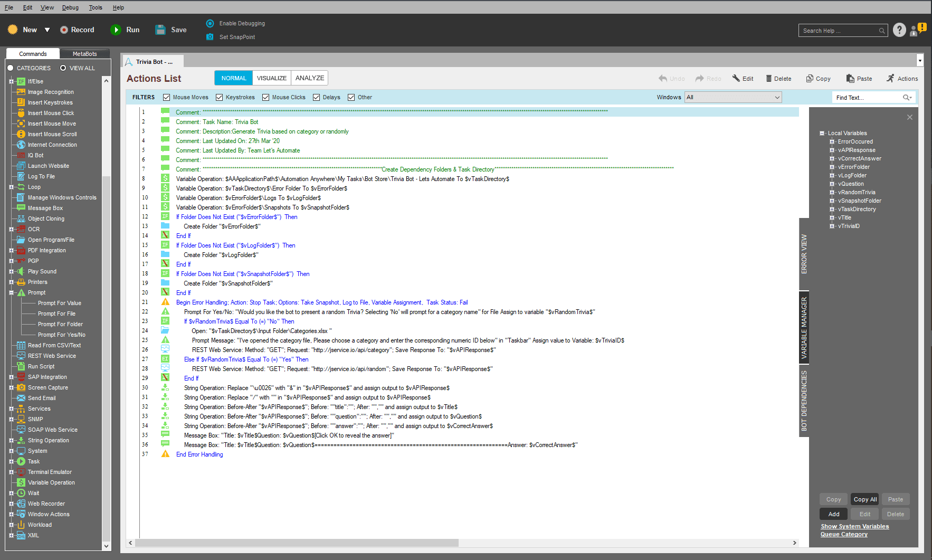
Task: Click the Actions running man icon
Action: pos(891,78)
